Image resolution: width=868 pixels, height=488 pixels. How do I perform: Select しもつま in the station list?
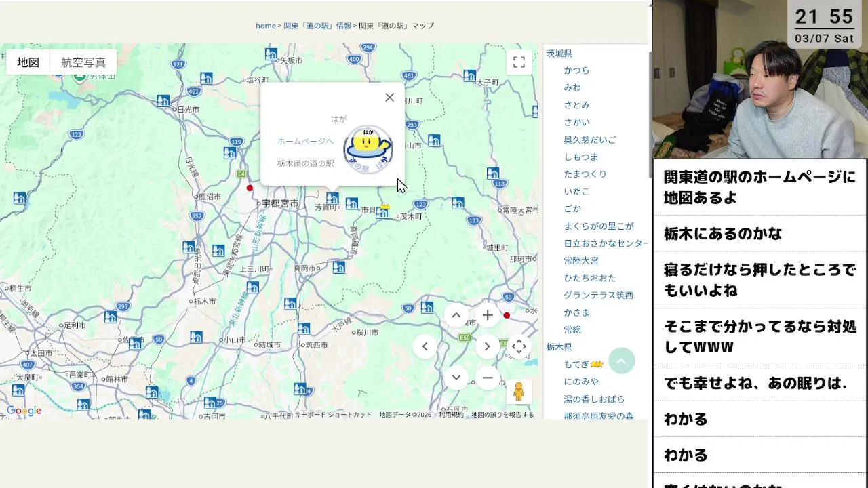[582, 157]
